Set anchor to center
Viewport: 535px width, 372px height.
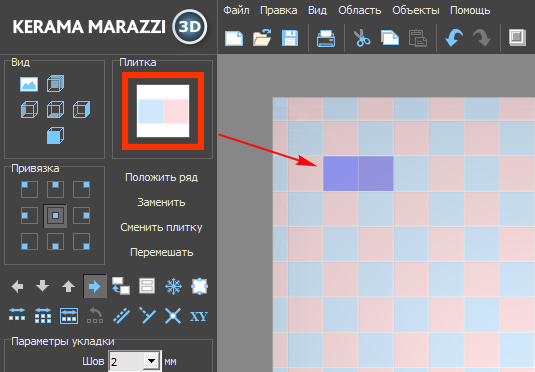coord(55,216)
